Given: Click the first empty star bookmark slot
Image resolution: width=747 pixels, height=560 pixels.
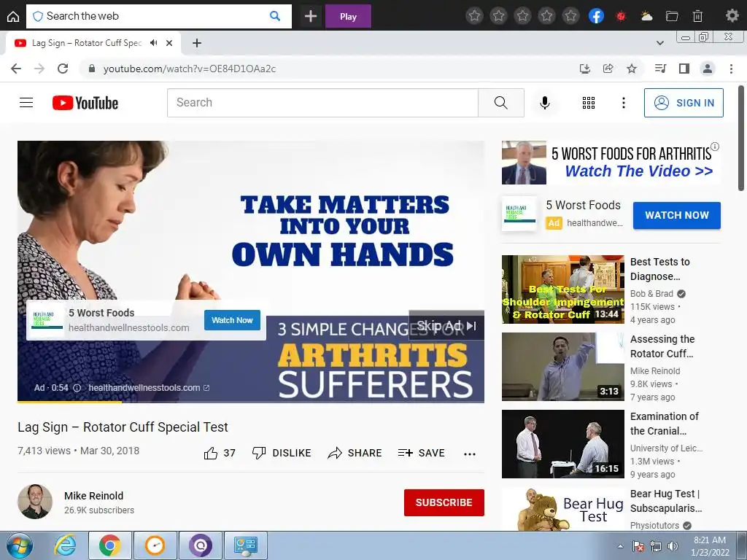Looking at the screenshot, I should point(474,16).
